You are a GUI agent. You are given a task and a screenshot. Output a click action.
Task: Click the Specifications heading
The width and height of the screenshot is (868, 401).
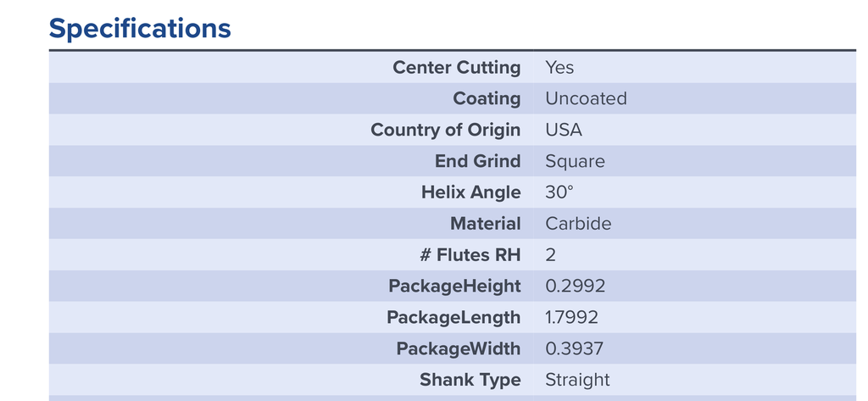[x=140, y=29]
